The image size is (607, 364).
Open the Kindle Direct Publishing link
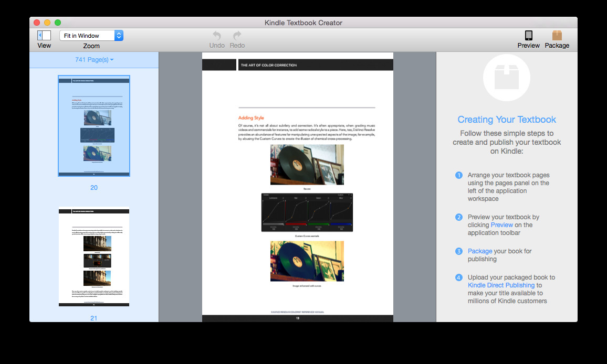point(501,285)
